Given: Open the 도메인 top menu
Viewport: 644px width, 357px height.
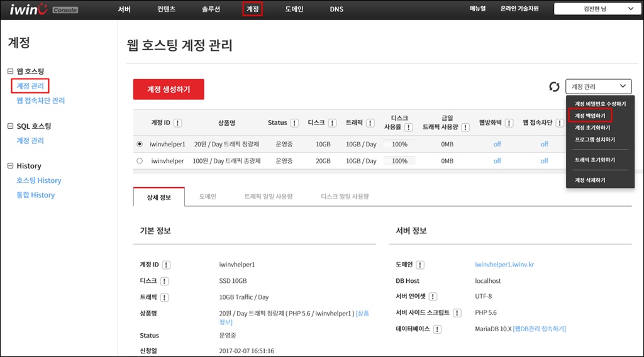Looking at the screenshot, I should click(x=294, y=9).
